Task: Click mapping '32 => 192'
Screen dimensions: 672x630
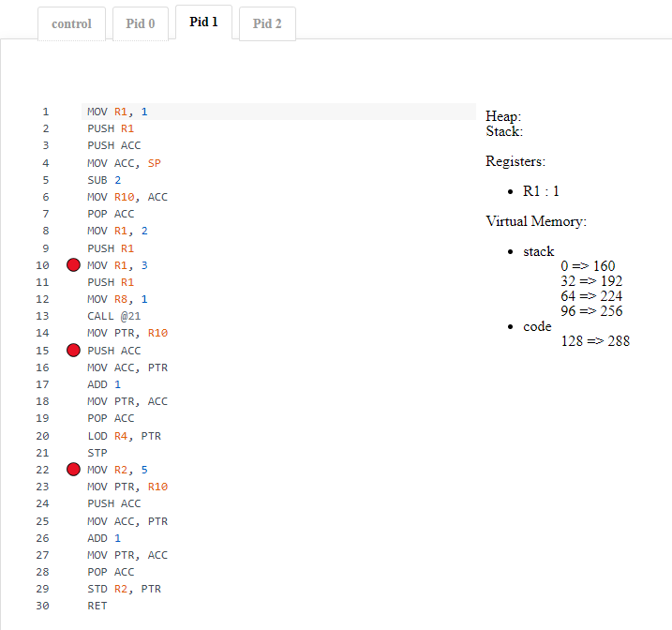Action: 591,281
